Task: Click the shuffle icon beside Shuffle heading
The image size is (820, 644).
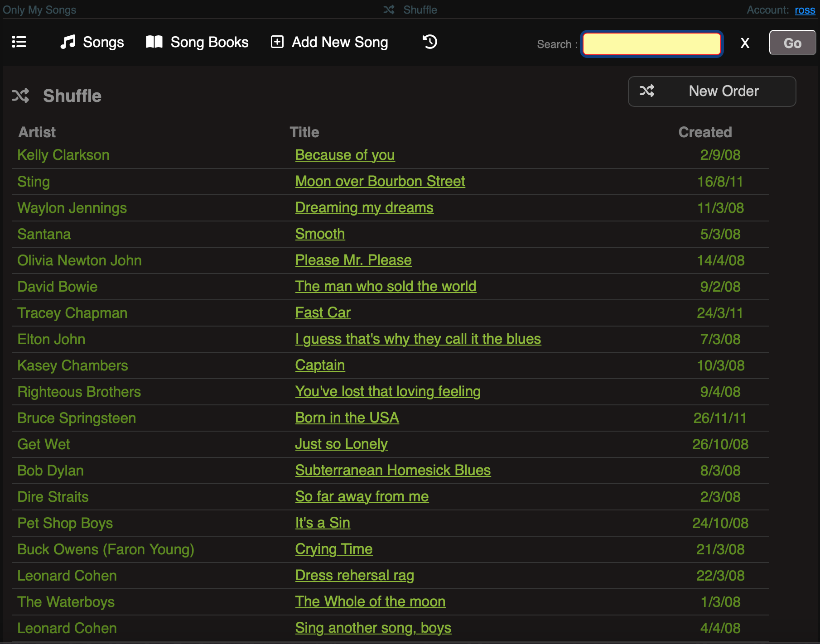Action: [20, 96]
